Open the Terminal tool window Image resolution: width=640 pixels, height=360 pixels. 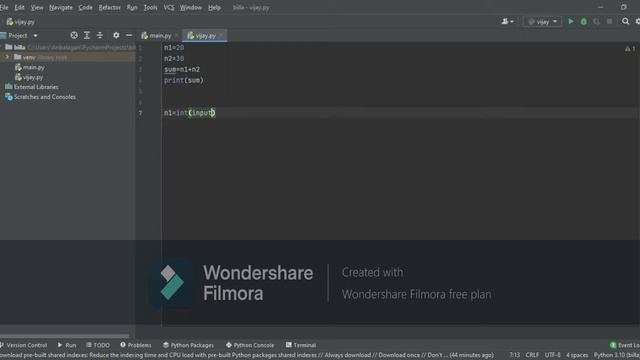[x=301, y=345]
